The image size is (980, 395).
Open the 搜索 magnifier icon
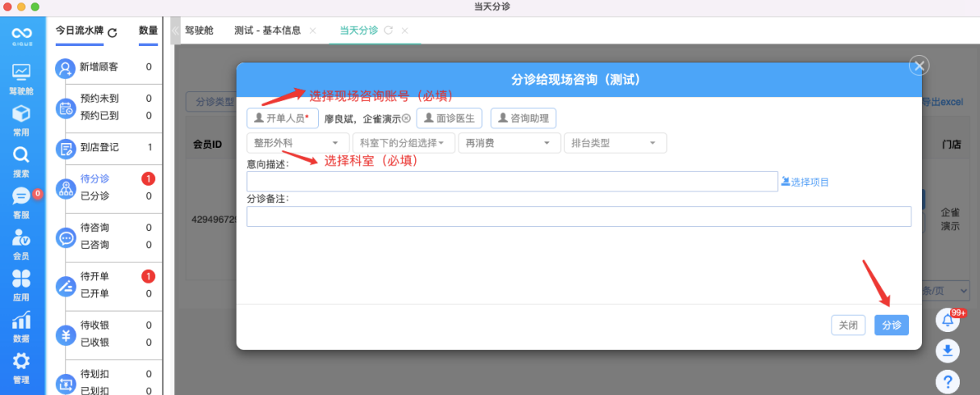coord(21,155)
